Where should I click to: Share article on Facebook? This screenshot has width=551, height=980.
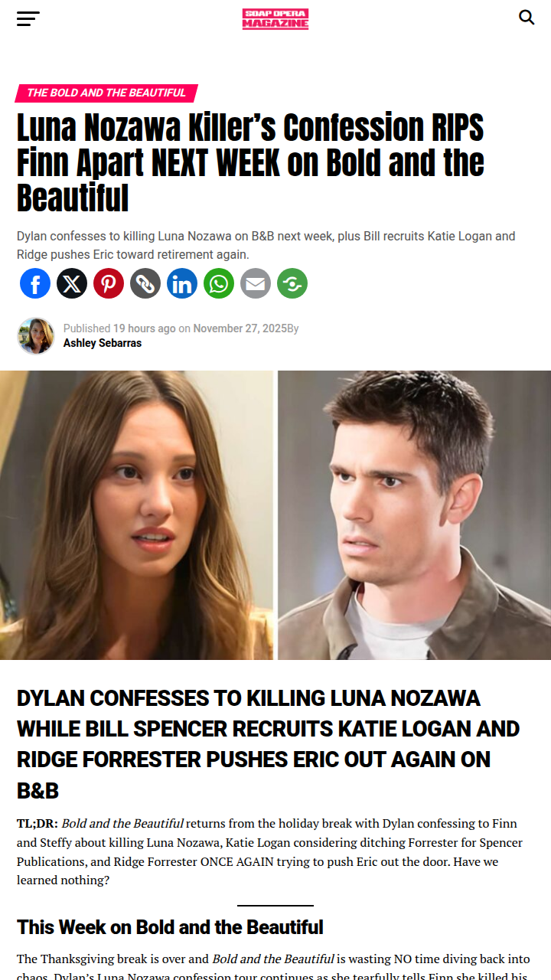[x=35, y=283]
